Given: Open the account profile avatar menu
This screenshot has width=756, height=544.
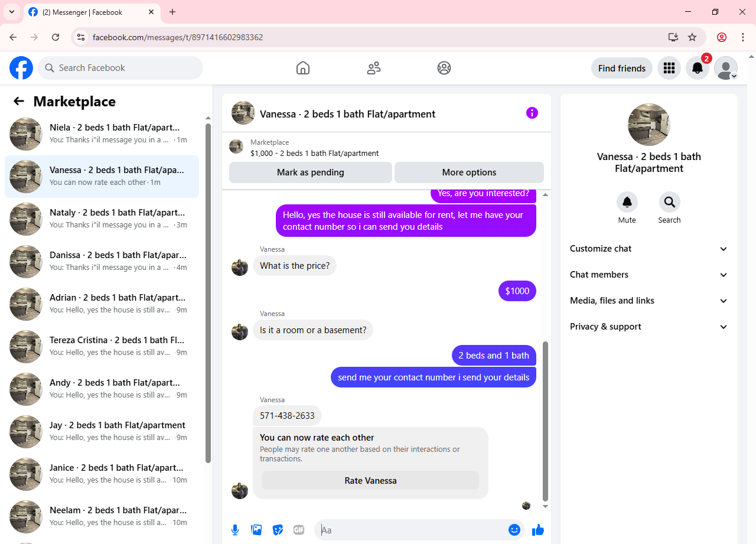Looking at the screenshot, I should click(x=726, y=68).
